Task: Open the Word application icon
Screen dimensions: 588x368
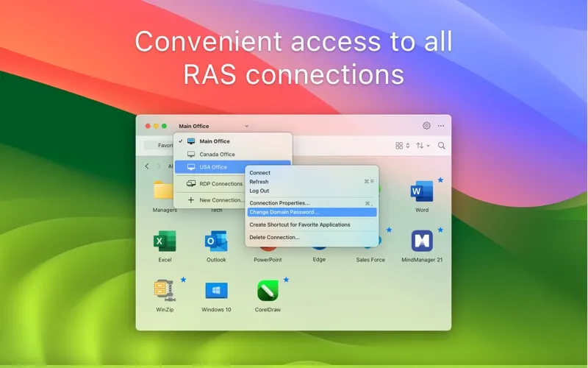Action: point(421,191)
